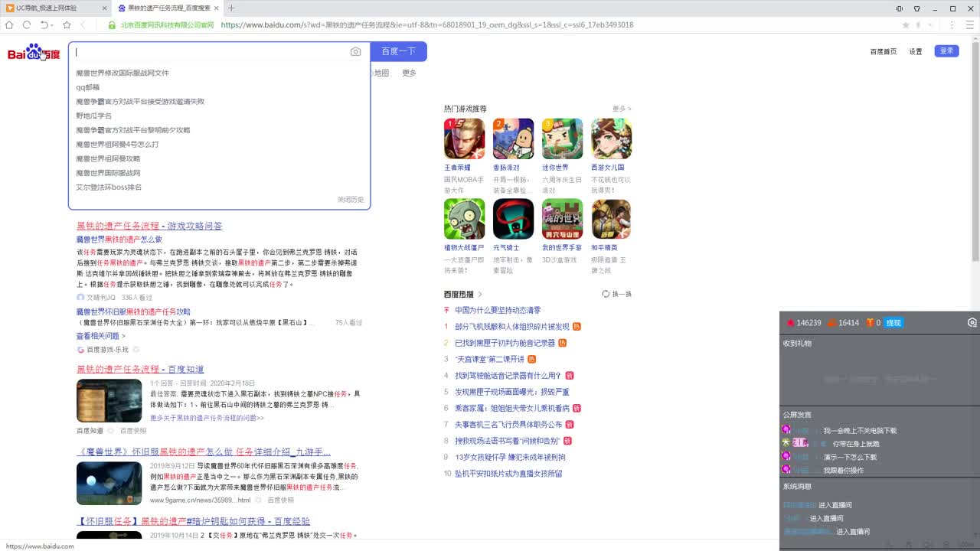Viewport: 980px width, 551px height.
Task: Click the Baidu logo
Action: pos(34,53)
